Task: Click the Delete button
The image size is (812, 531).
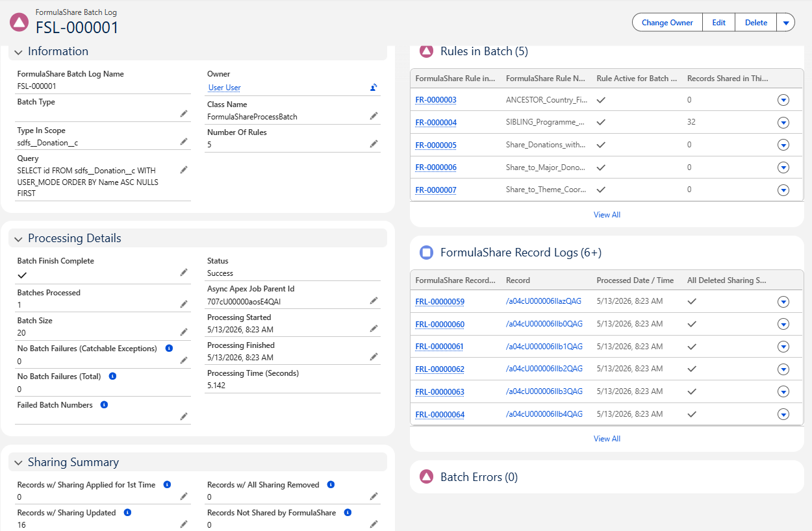Action: (x=755, y=22)
